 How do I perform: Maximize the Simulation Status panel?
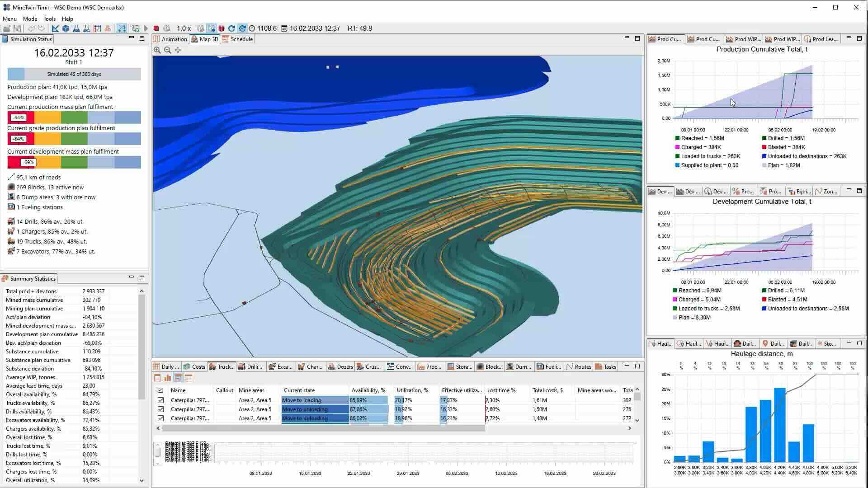coord(142,38)
